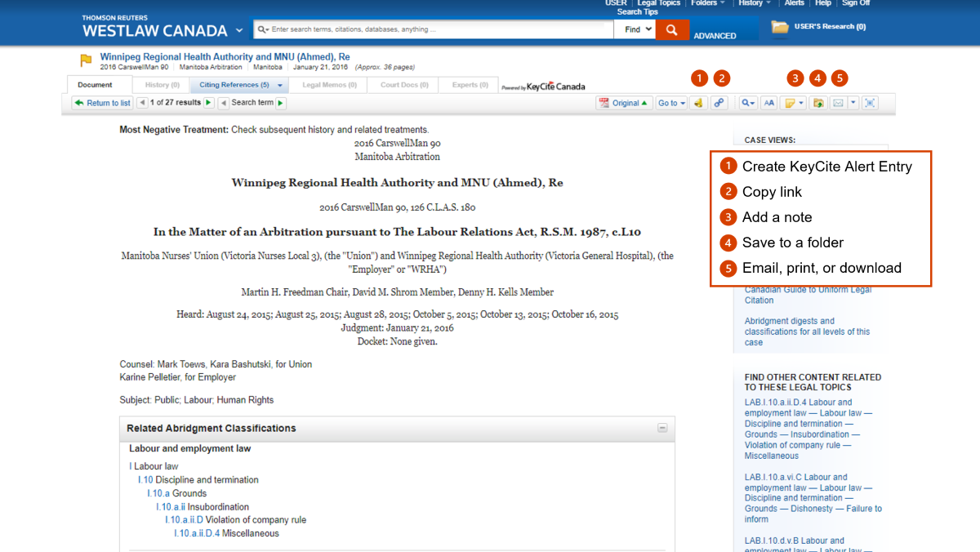980x552 pixels.
Task: Switch to the Experts (0) tab
Action: point(470,85)
